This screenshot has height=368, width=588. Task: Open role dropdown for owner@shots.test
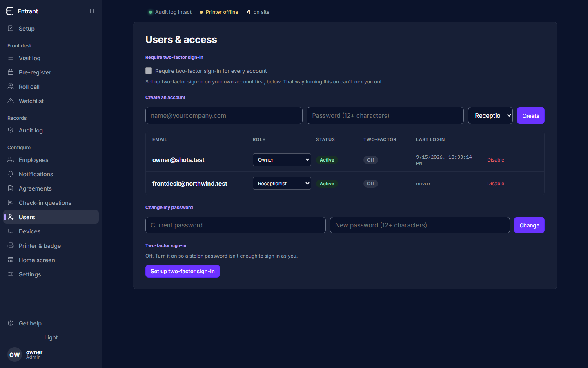(x=282, y=159)
